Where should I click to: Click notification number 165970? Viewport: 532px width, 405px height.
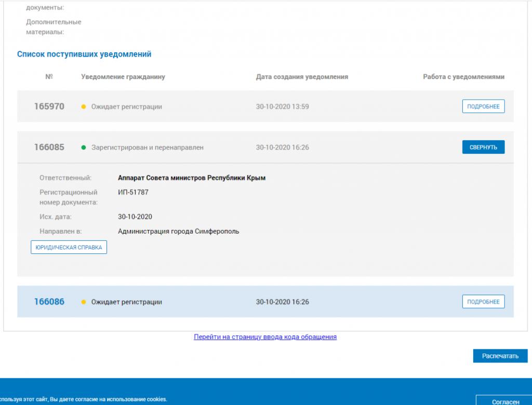click(49, 106)
